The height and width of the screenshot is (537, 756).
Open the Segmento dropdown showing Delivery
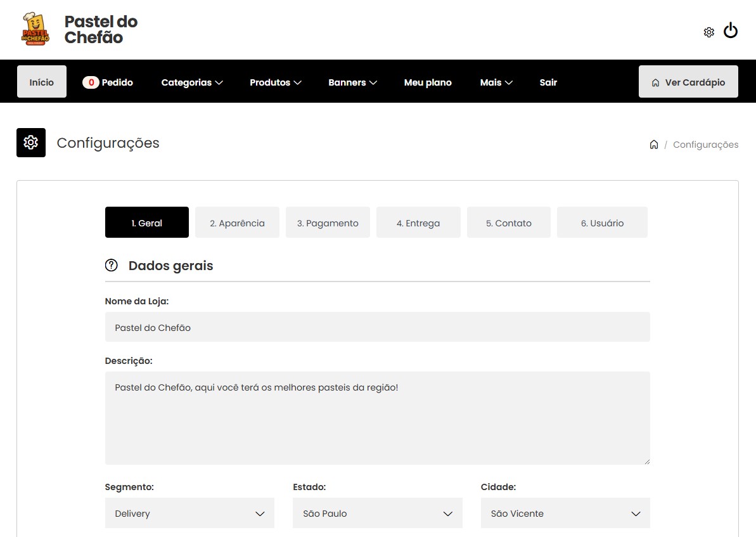(189, 513)
